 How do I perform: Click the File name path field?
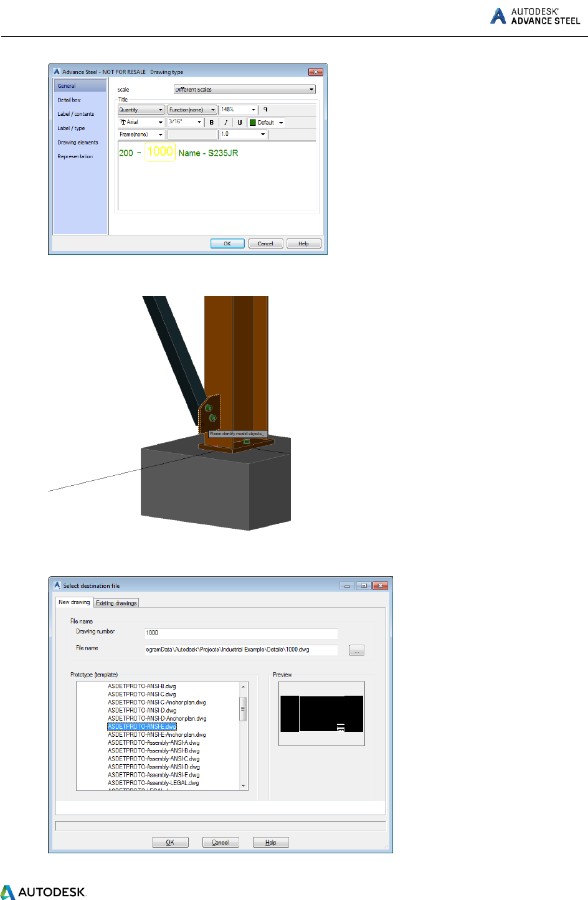(241, 650)
